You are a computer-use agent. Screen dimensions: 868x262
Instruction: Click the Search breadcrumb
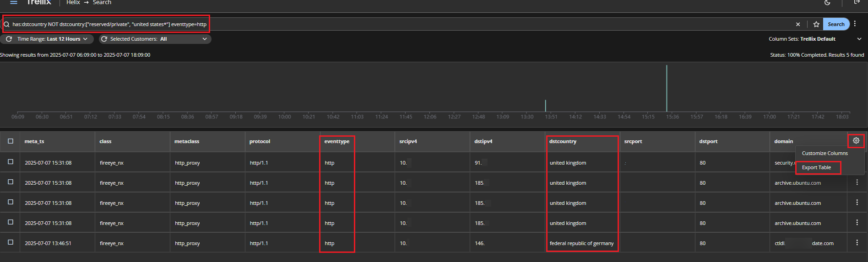click(102, 2)
